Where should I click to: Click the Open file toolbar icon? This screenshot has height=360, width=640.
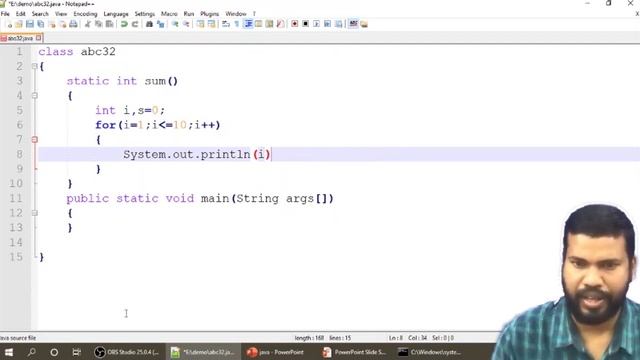point(19,24)
